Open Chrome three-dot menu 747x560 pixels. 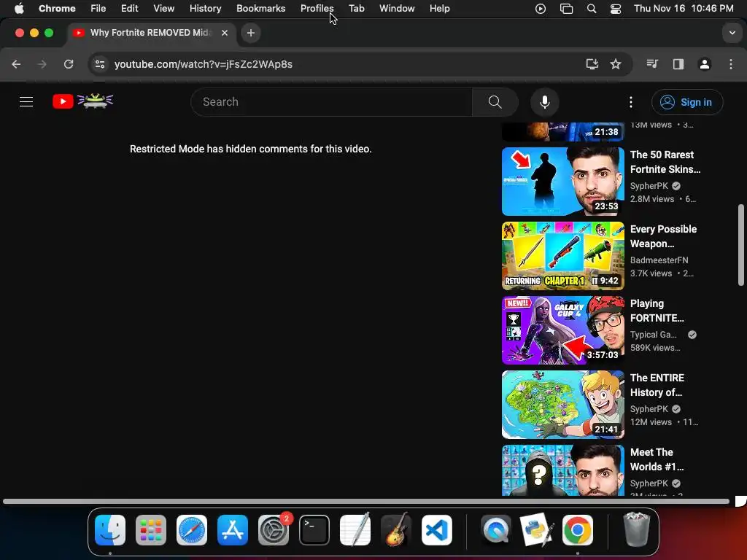(x=731, y=64)
